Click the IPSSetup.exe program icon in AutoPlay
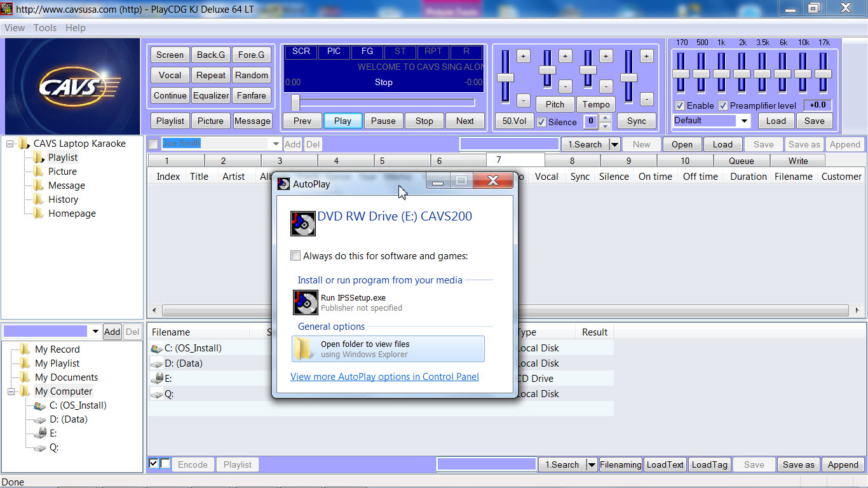This screenshot has height=488, width=868. tap(306, 302)
